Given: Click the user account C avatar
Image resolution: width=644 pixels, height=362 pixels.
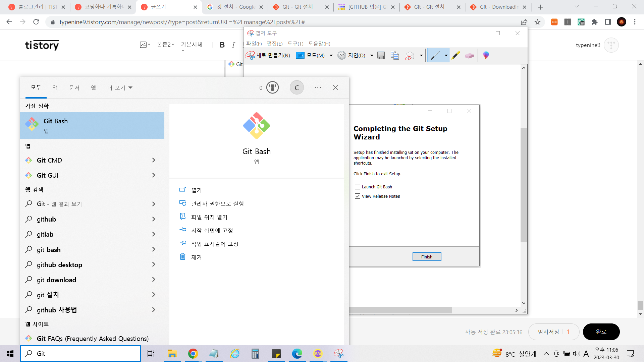Looking at the screenshot, I should coord(297,87).
